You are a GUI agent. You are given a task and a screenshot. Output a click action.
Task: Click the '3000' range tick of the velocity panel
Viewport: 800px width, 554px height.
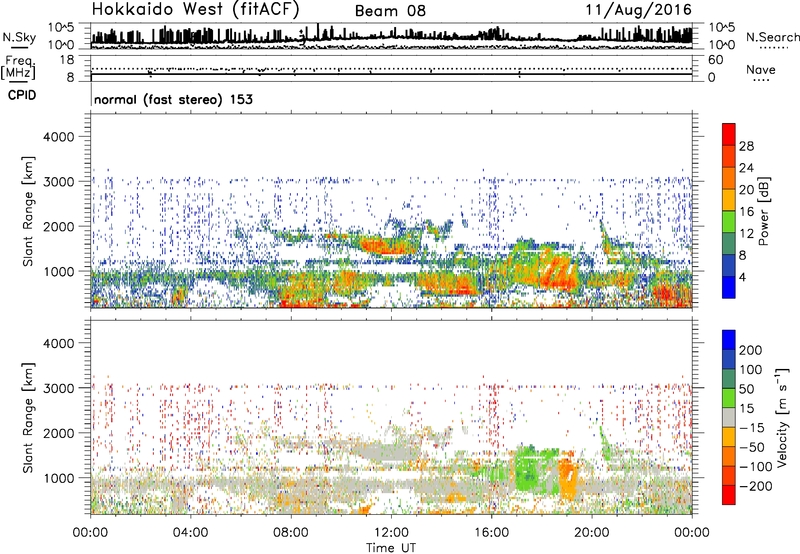(59, 388)
